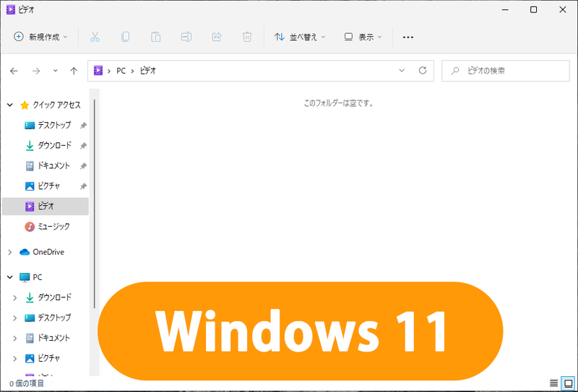Click pin icon next to ダウンロード
Image resolution: width=578 pixels, height=392 pixels.
83,146
